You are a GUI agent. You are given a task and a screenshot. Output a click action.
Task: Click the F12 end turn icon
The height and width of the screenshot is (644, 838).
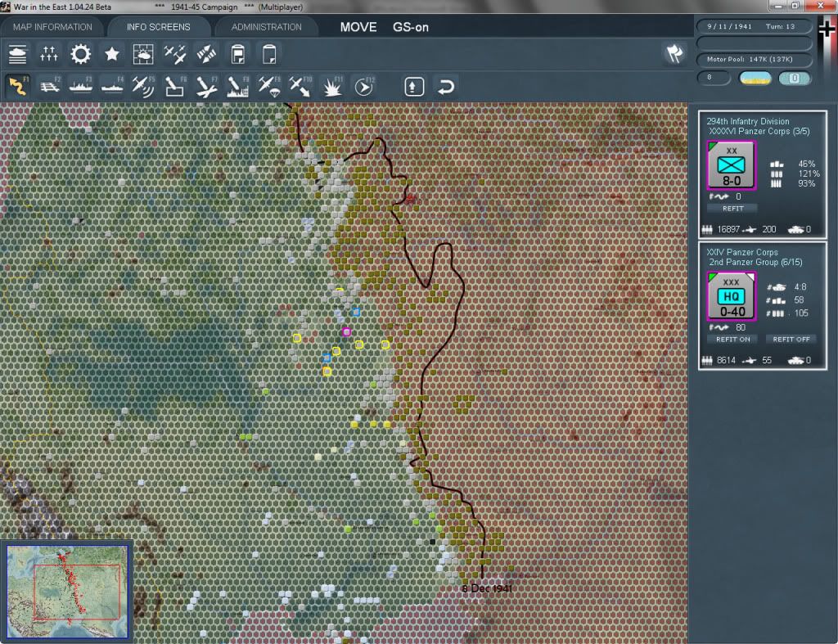point(364,87)
